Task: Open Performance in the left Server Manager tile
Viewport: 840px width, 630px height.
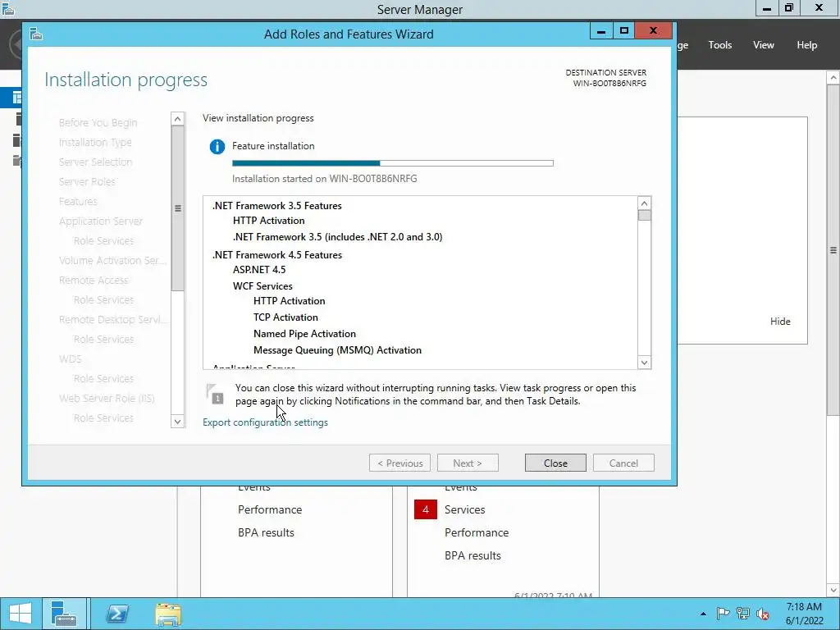Action: [x=270, y=509]
